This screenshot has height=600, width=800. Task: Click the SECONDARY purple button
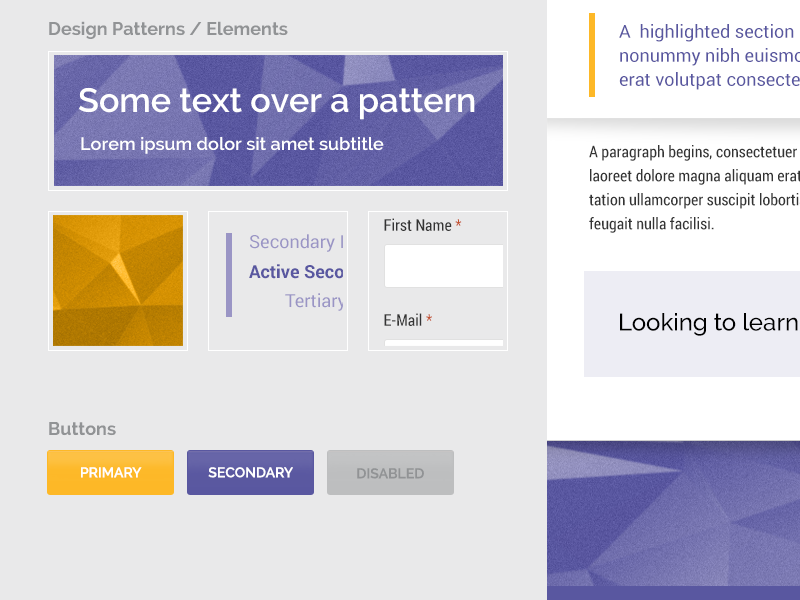[x=250, y=472]
